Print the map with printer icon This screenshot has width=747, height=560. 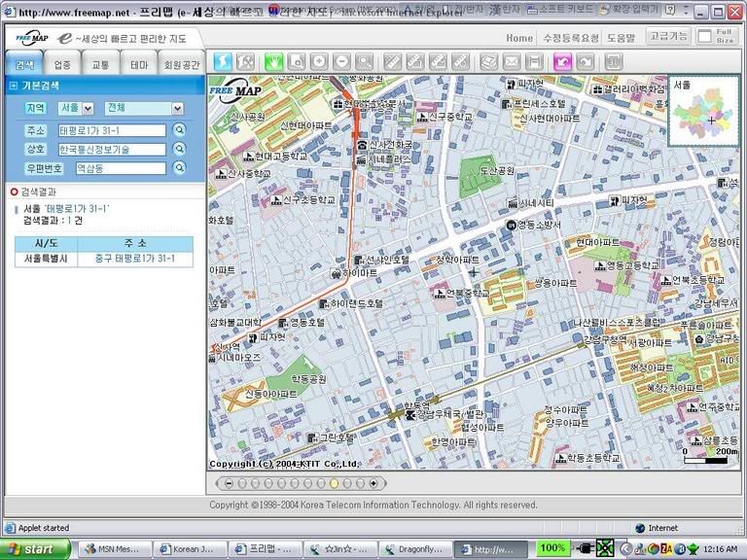489,61
